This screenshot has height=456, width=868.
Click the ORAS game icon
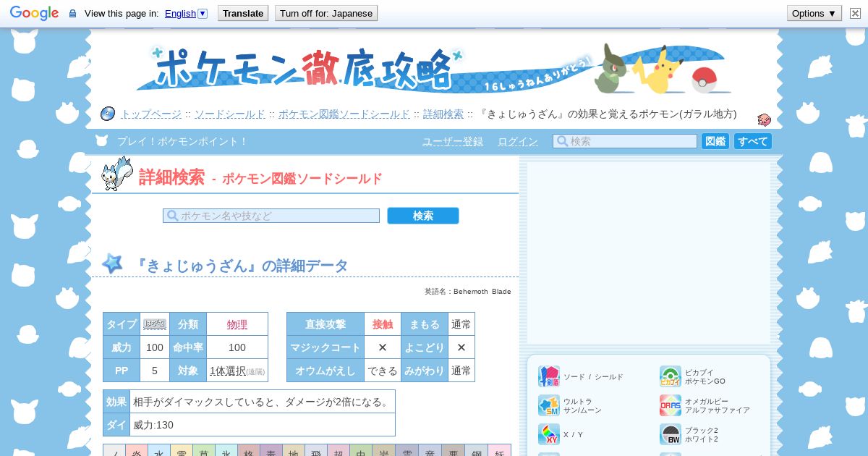click(671, 405)
